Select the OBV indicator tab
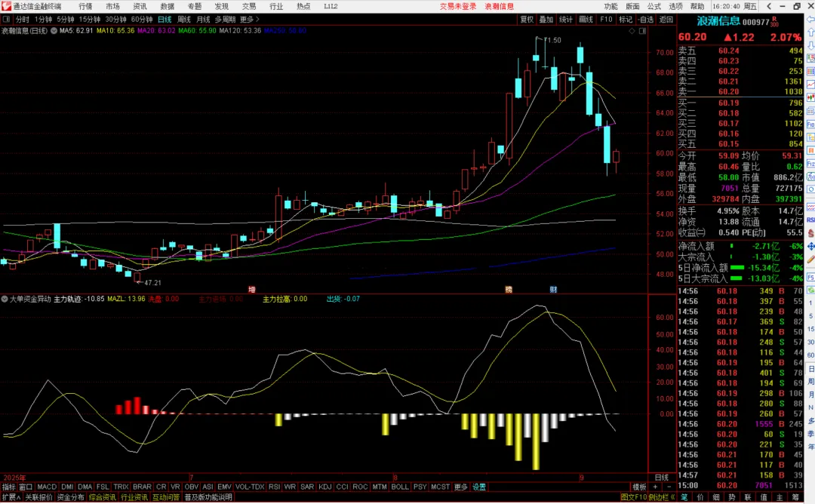 [191, 487]
